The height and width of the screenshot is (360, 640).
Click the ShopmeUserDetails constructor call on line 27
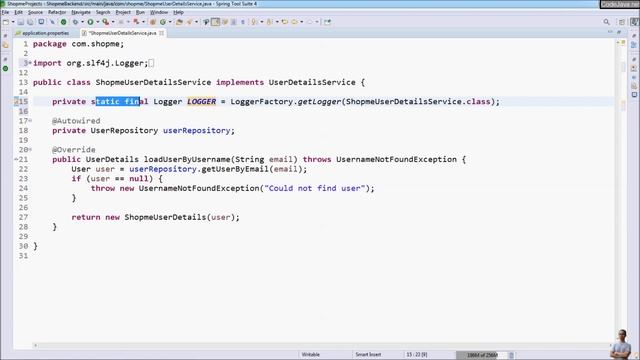tap(165, 217)
